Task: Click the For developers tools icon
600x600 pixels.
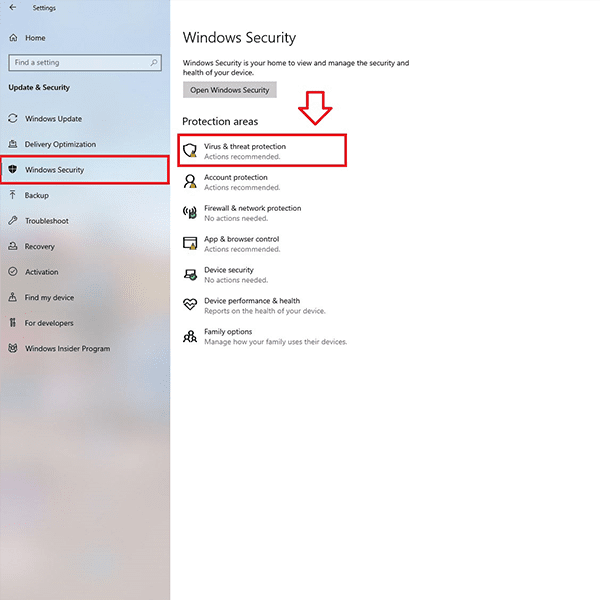Action: [x=13, y=323]
